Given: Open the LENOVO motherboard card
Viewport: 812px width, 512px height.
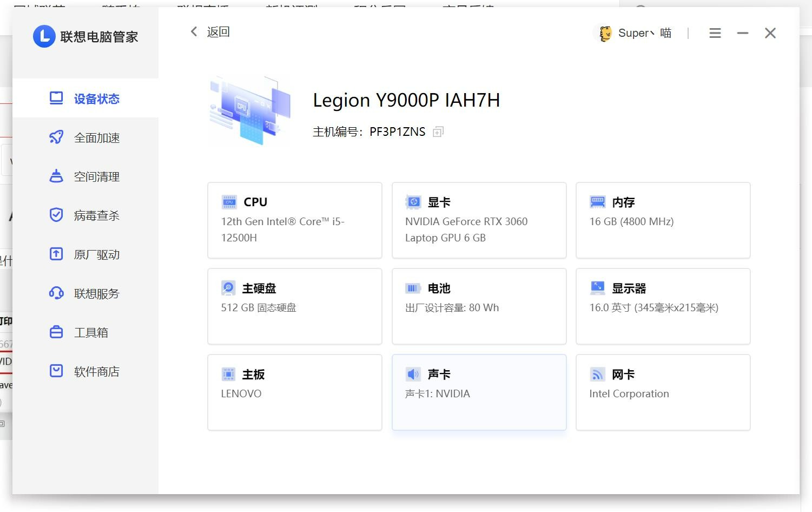Looking at the screenshot, I should [295, 392].
